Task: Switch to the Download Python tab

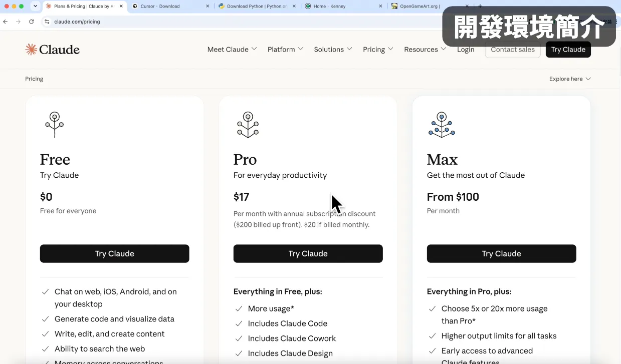Action: [x=257, y=6]
